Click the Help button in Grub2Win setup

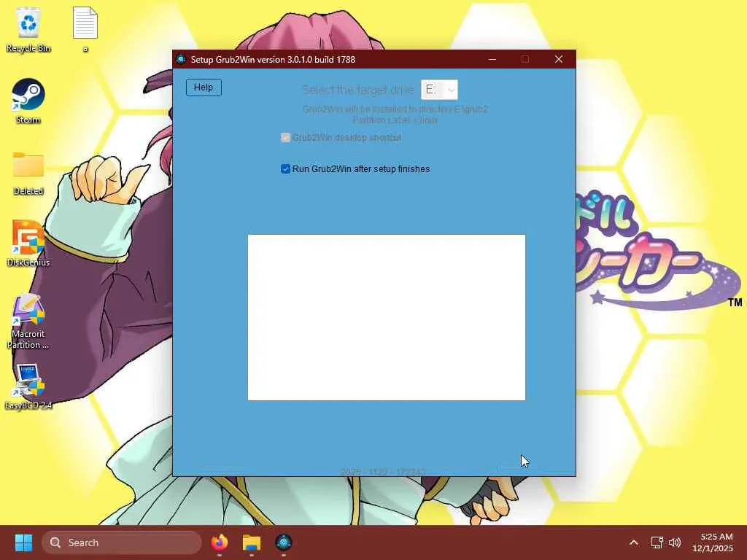(204, 87)
